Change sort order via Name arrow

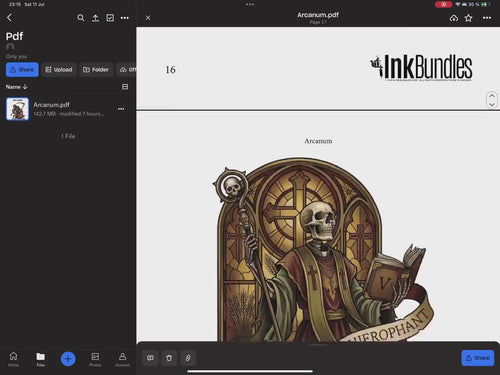(x=16, y=87)
